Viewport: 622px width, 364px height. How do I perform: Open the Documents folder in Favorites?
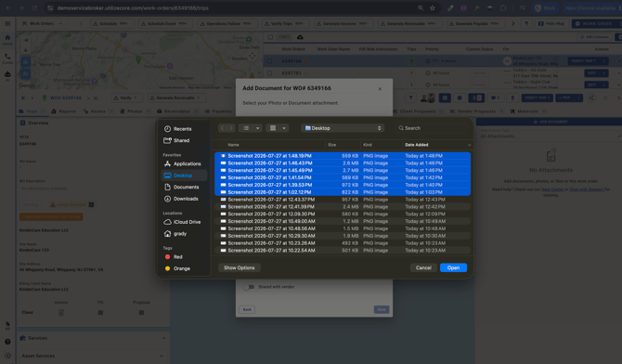(x=182, y=187)
